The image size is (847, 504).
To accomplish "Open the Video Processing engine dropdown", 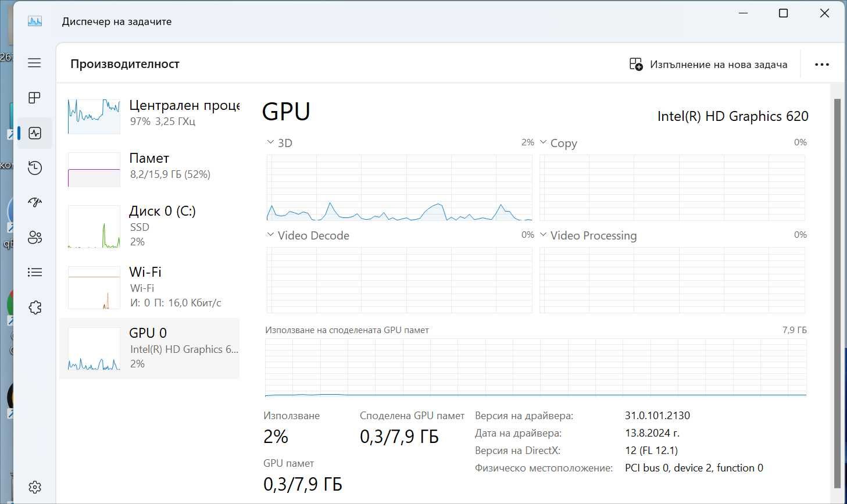I will [x=588, y=235].
